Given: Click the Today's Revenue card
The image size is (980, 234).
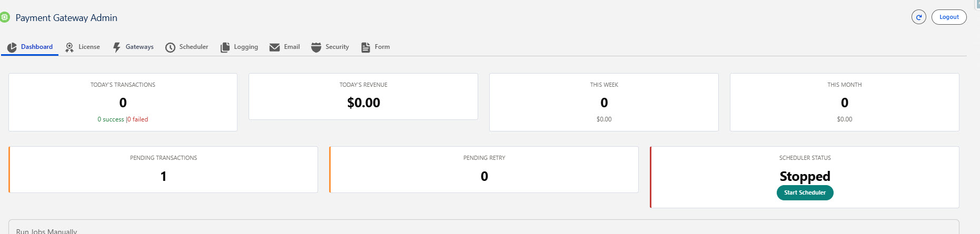Looking at the screenshot, I should (x=363, y=96).
